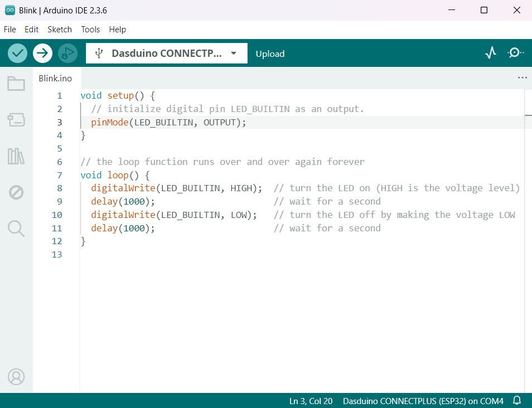
Task: Open the Serial Plotter
Action: click(x=490, y=53)
